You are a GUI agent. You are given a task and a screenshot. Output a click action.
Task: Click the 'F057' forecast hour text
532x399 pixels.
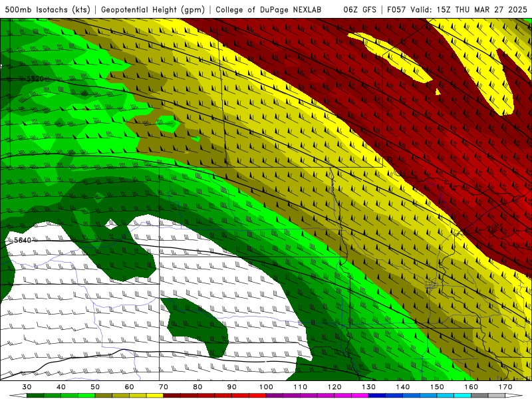(x=396, y=9)
